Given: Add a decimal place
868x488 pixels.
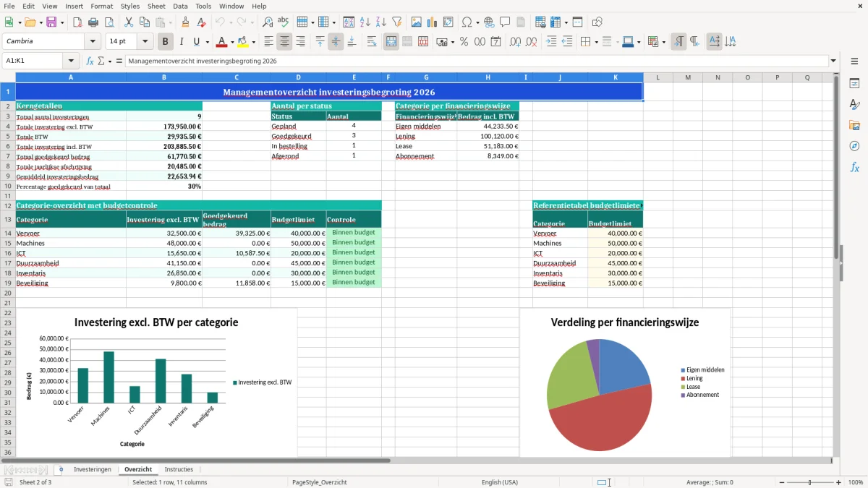Looking at the screenshot, I should 515,42.
